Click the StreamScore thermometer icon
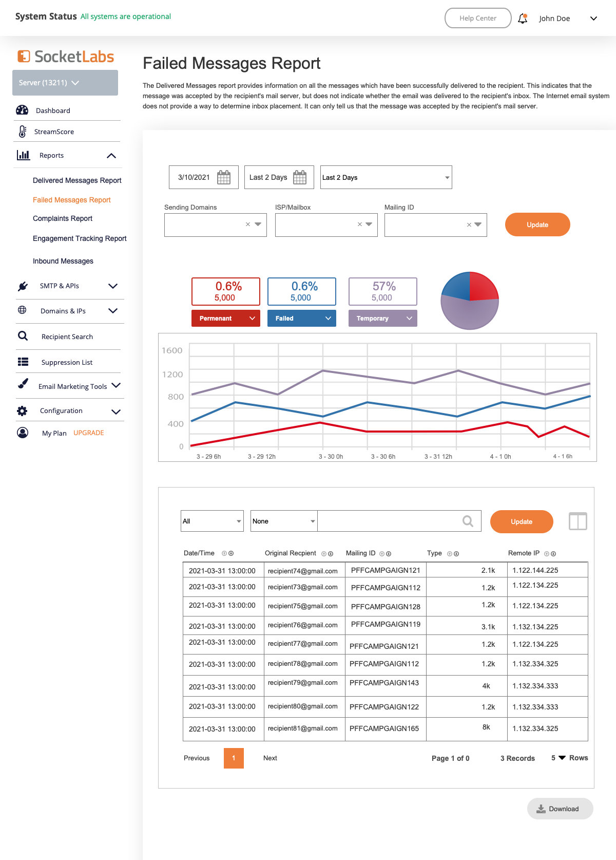The width and height of the screenshot is (616, 860). click(x=23, y=132)
